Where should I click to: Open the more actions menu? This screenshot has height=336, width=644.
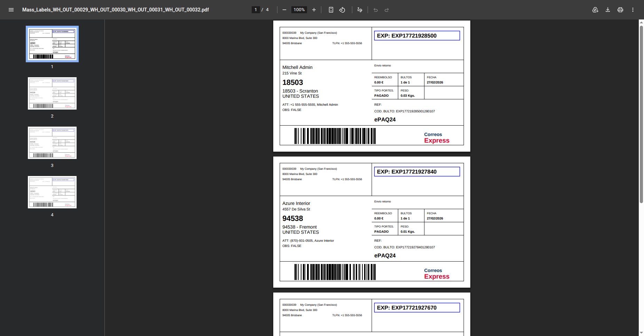(633, 10)
